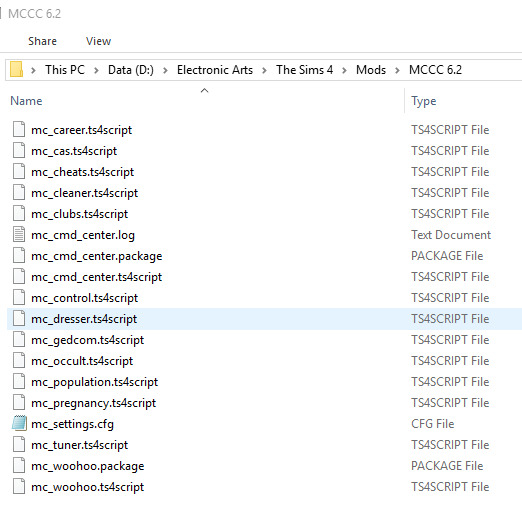Screen dimensions: 522x515
Task: Select file name mc_gedcom.ts4script
Action: pos(88,340)
